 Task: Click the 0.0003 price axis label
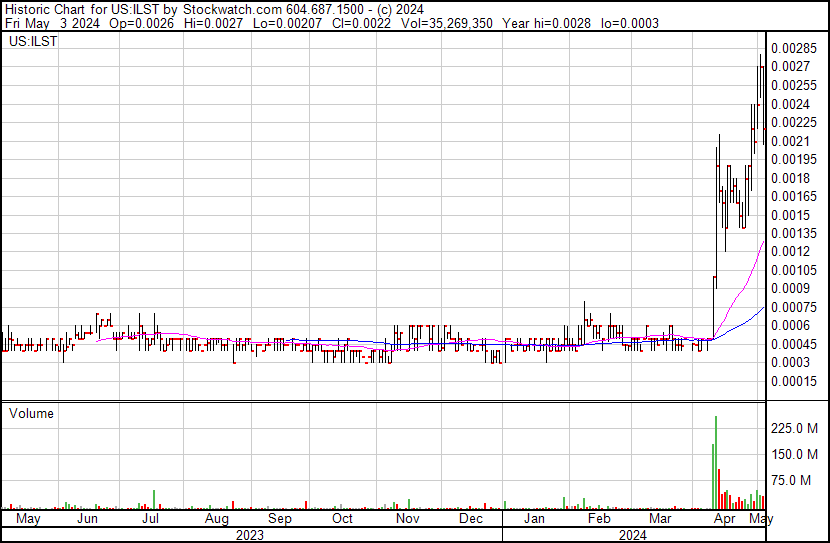coord(790,363)
